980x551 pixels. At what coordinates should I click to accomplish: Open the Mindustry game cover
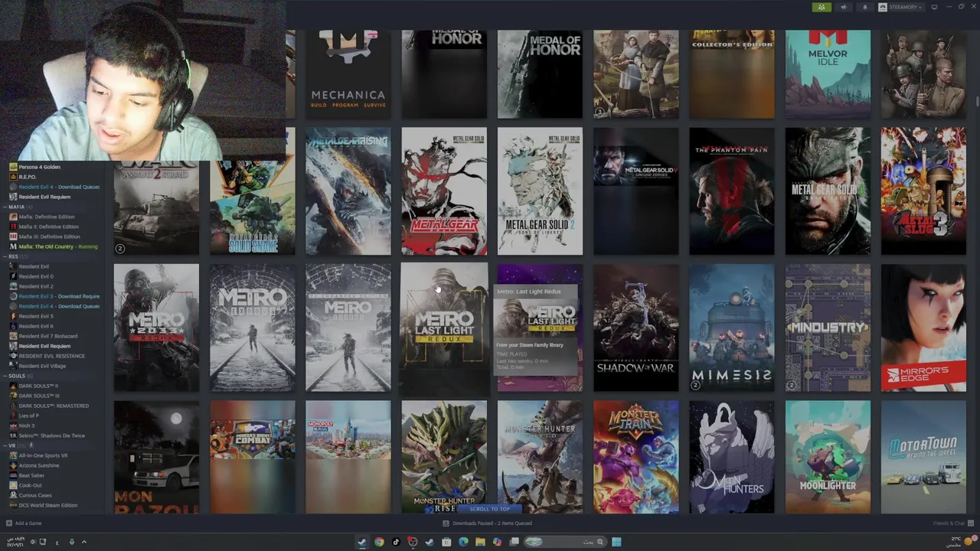[828, 328]
